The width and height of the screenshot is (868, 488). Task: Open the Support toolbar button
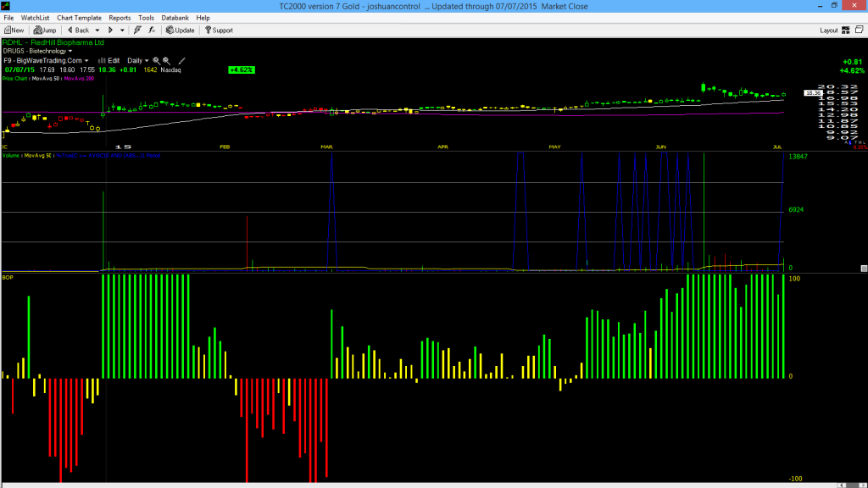220,30
